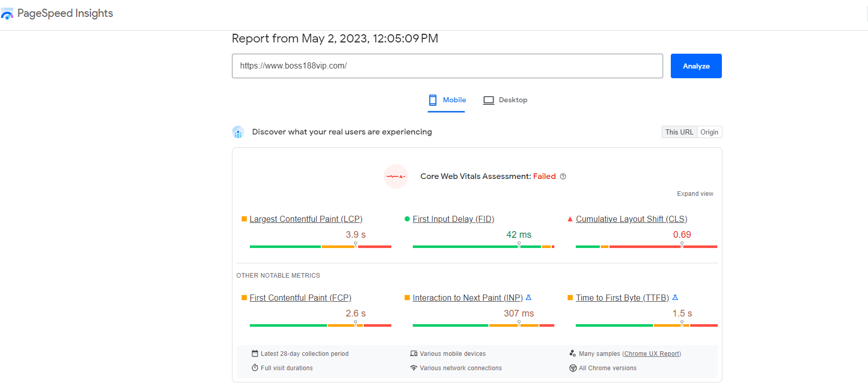Switch to Origin data view

pos(709,132)
